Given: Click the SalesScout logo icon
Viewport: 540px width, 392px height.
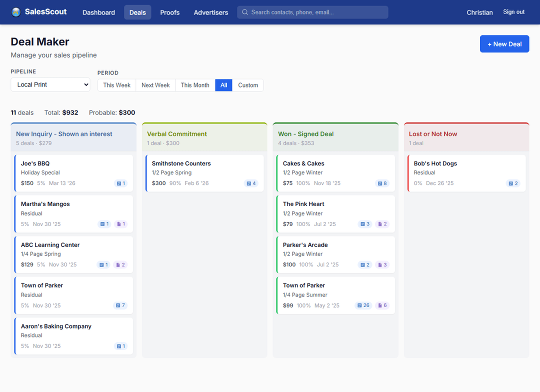Looking at the screenshot, I should 16,12.
